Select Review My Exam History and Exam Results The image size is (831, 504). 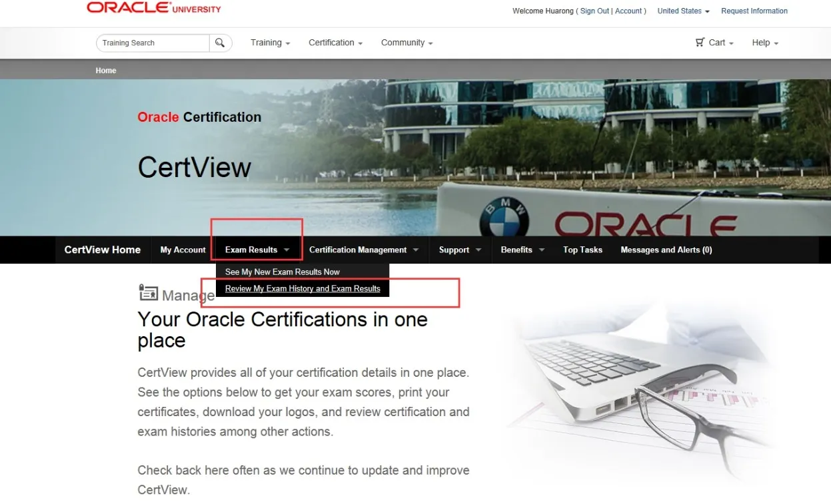tap(303, 289)
